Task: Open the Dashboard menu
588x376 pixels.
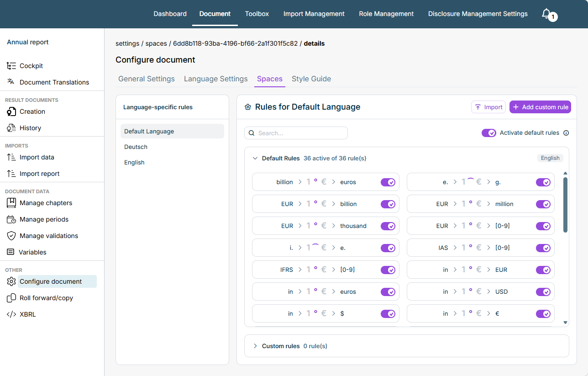Action: click(x=170, y=14)
